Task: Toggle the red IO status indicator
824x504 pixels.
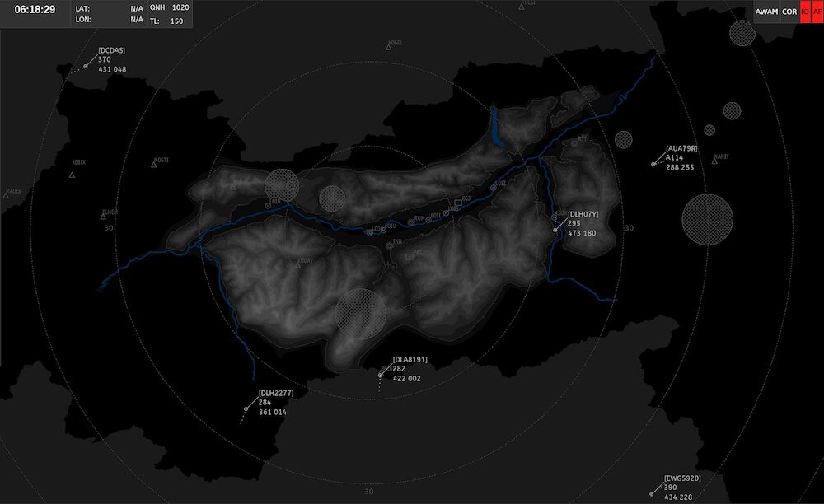Action: click(805, 12)
